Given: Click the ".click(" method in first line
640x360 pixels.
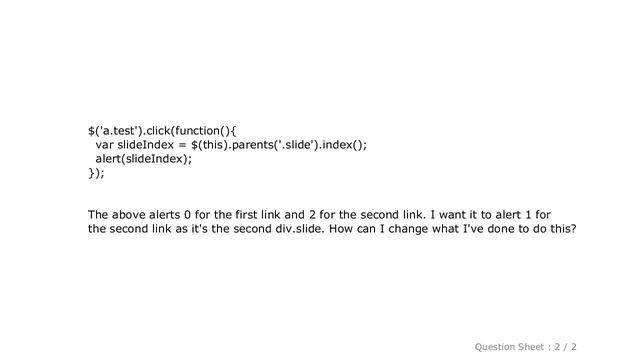Looking at the screenshot, I should click(x=159, y=131).
